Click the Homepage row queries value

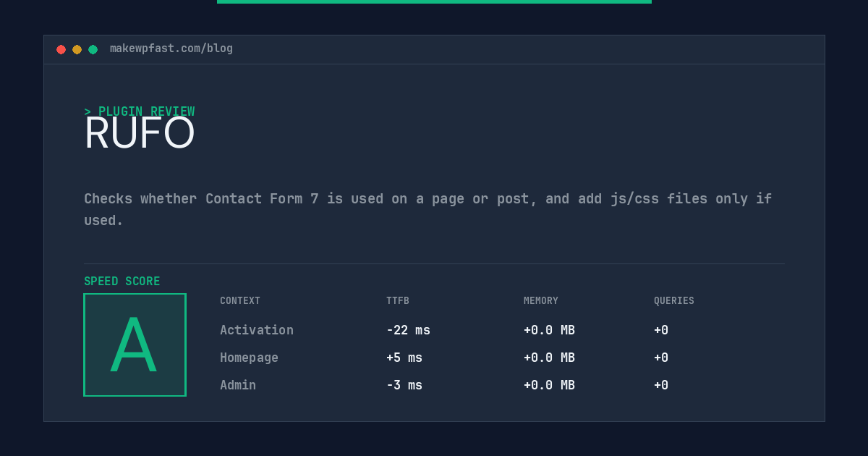click(661, 358)
